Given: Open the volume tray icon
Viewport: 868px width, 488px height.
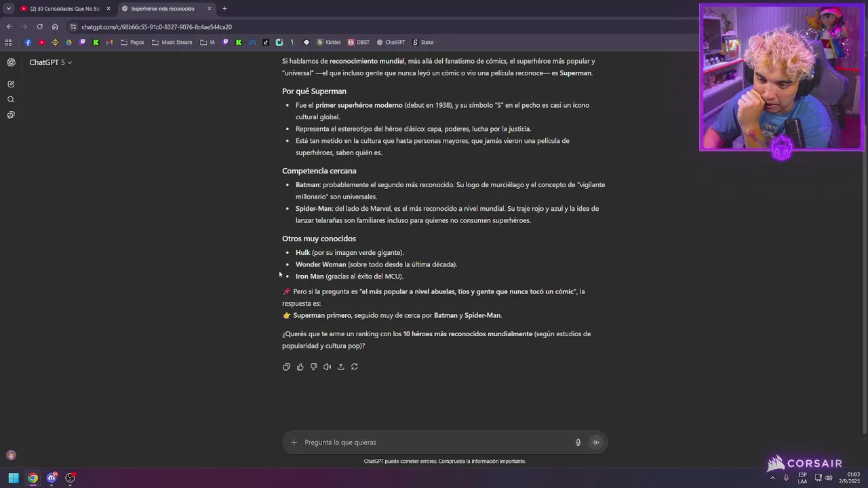Looking at the screenshot, I should click(829, 478).
